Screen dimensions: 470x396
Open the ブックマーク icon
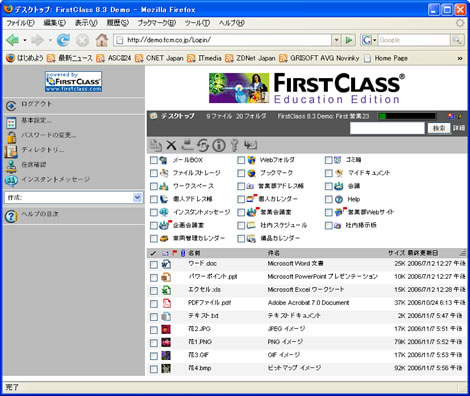click(251, 173)
